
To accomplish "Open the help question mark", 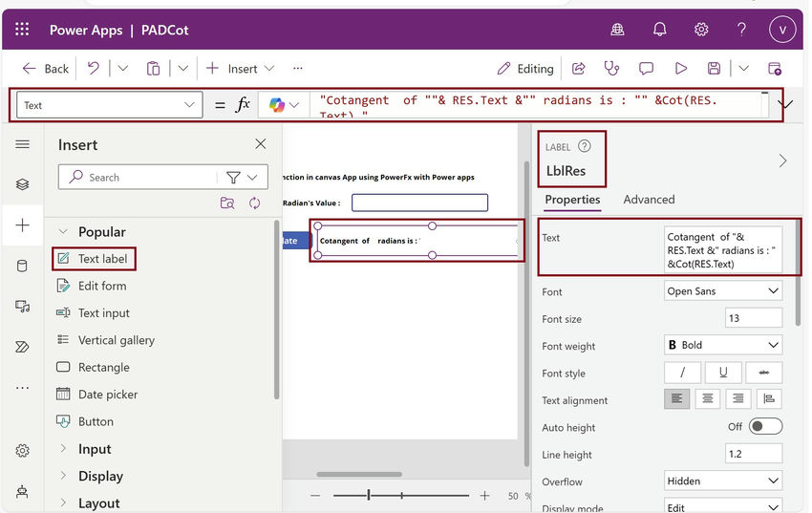I will [741, 29].
